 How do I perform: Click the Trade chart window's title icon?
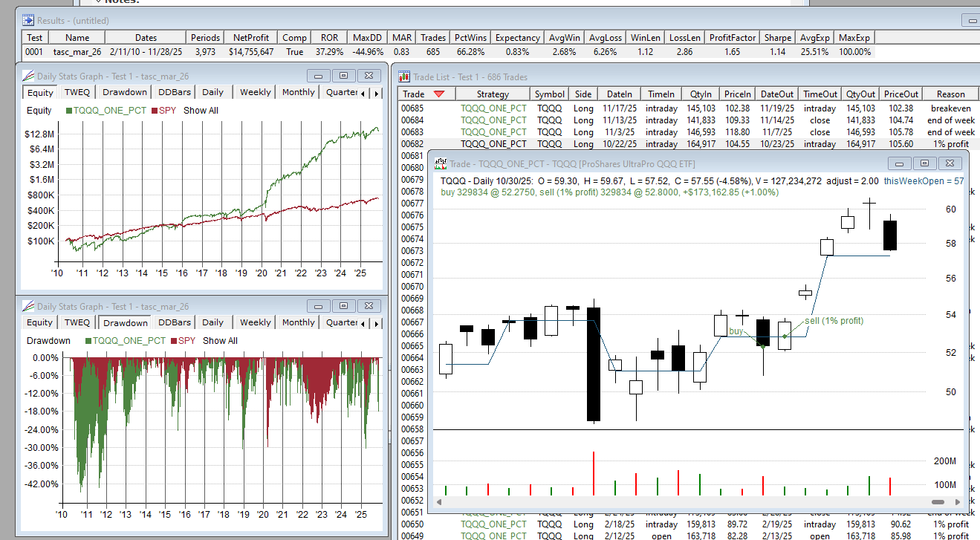(x=441, y=163)
